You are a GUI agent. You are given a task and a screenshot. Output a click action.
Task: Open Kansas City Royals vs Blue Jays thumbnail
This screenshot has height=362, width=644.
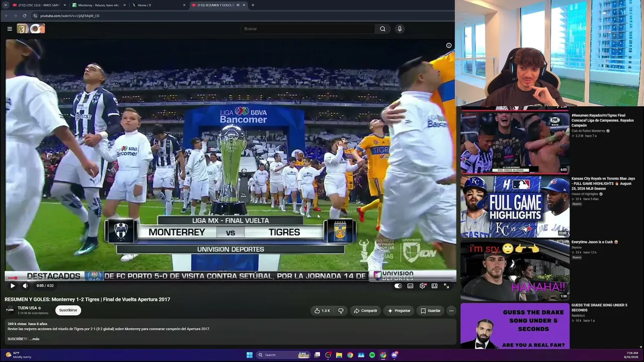click(515, 206)
